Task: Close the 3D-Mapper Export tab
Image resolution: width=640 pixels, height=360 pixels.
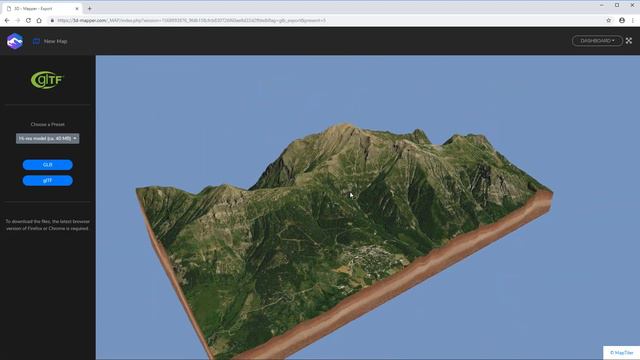Action: point(77,8)
